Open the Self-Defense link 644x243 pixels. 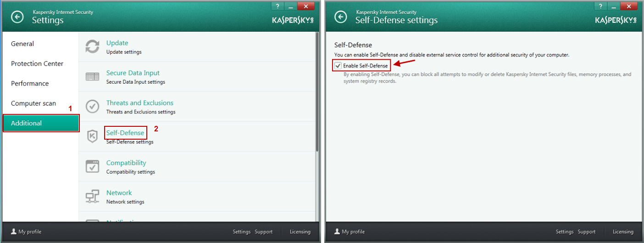coord(125,133)
